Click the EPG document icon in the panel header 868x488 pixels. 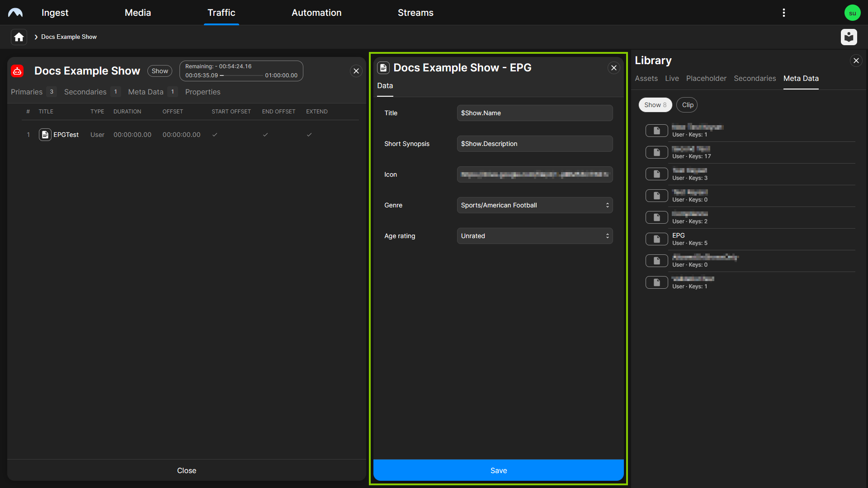(x=384, y=67)
